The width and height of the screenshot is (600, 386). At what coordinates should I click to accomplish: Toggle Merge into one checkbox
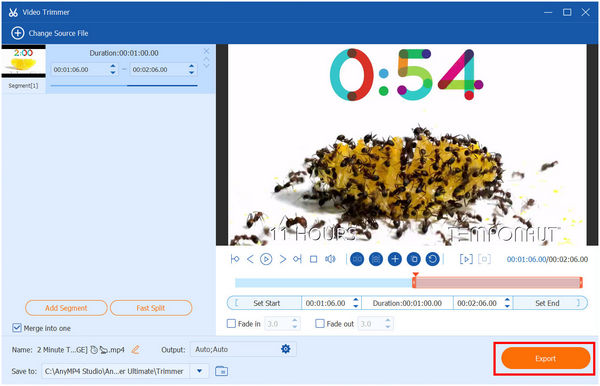(16, 328)
